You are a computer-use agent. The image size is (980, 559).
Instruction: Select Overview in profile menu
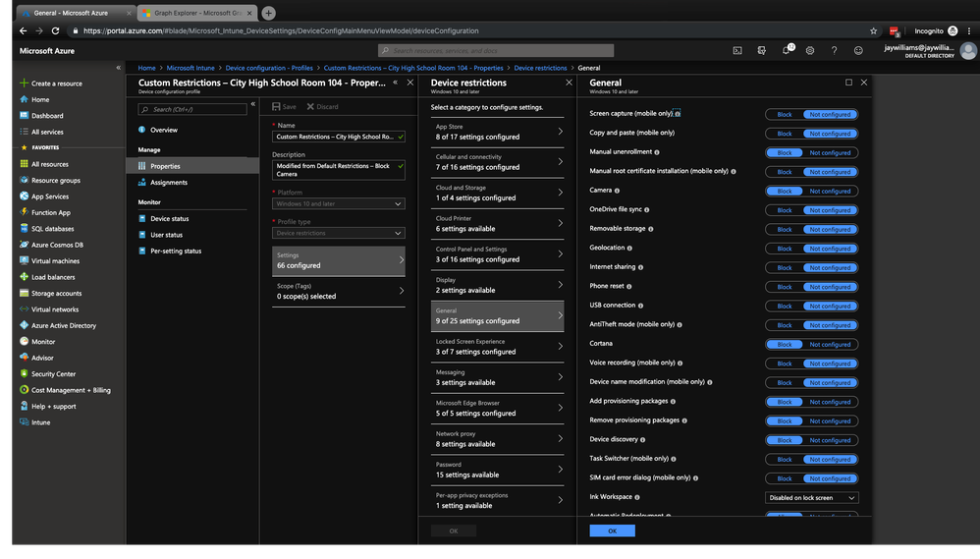pos(164,130)
